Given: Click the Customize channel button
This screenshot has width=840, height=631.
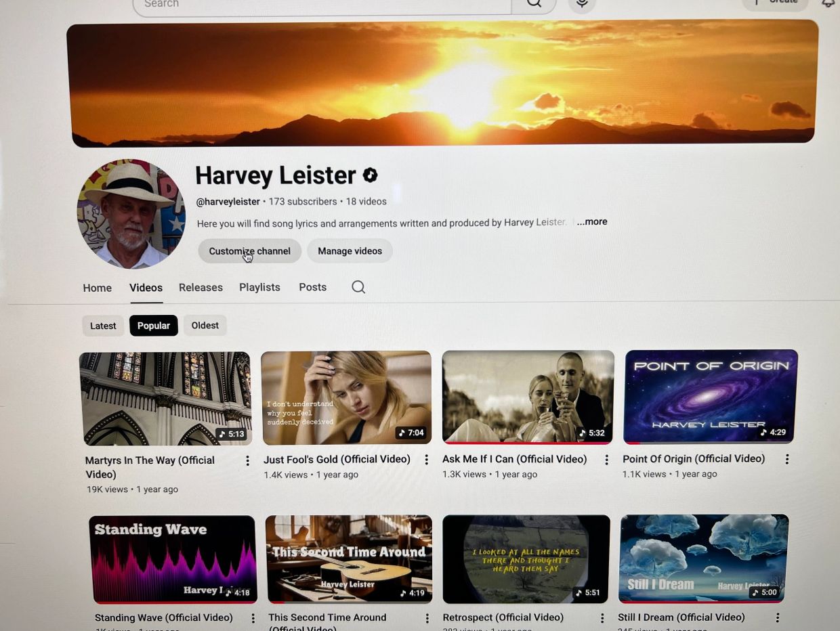Looking at the screenshot, I should (249, 251).
